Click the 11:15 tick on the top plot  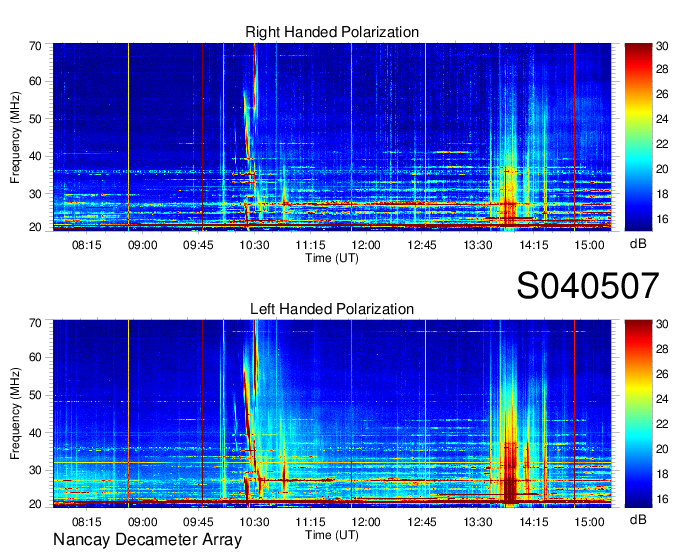pos(310,245)
